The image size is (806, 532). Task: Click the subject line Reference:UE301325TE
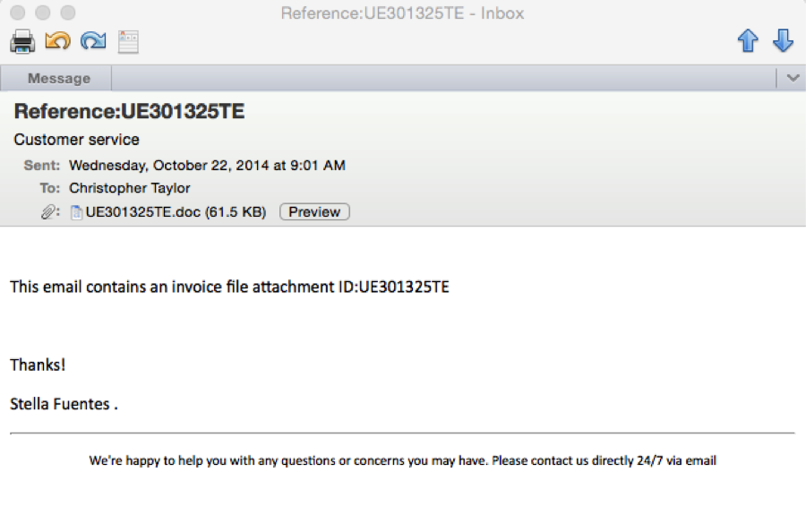coord(129,112)
